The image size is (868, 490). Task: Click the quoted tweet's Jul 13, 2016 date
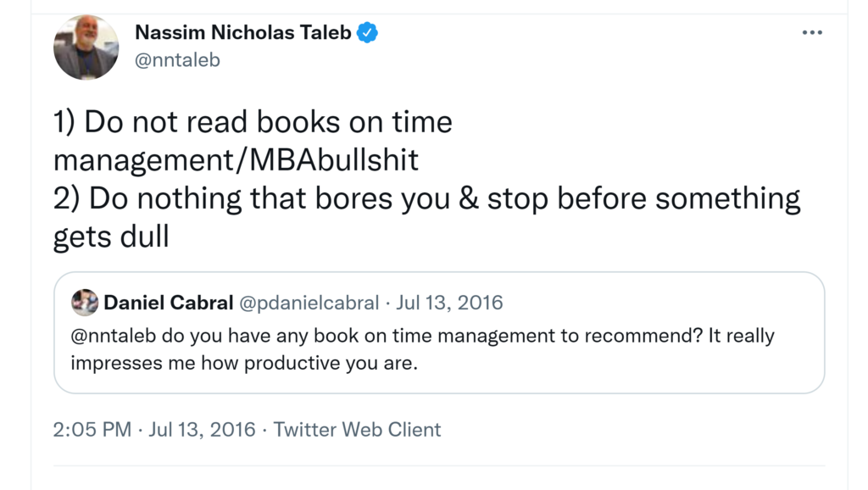pyautogui.click(x=449, y=303)
